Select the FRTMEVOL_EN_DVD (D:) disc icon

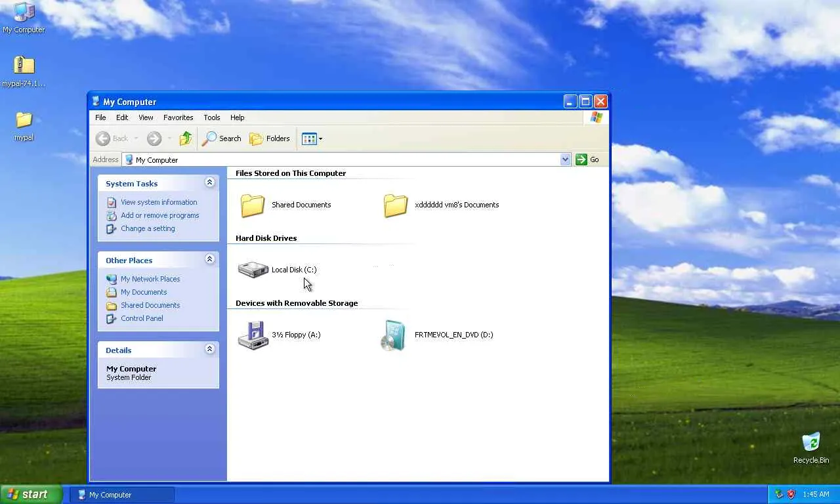(x=394, y=335)
